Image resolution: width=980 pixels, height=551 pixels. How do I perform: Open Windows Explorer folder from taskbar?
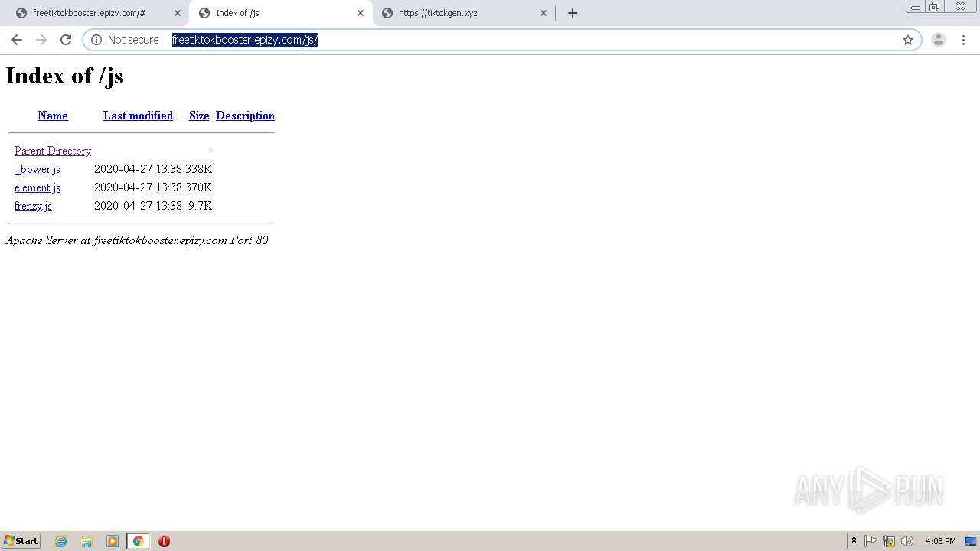(87, 541)
